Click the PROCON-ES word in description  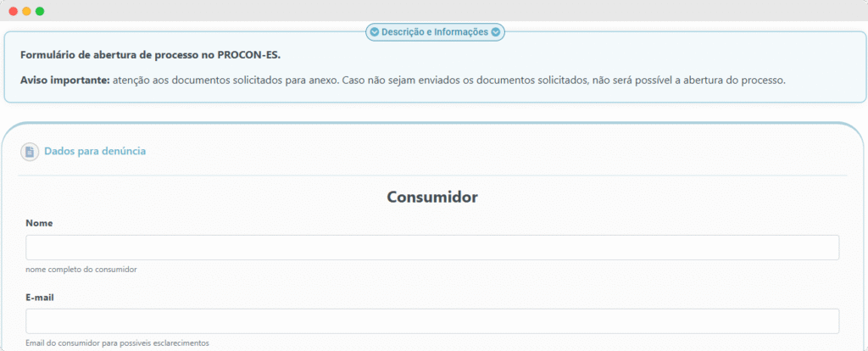[x=249, y=55]
